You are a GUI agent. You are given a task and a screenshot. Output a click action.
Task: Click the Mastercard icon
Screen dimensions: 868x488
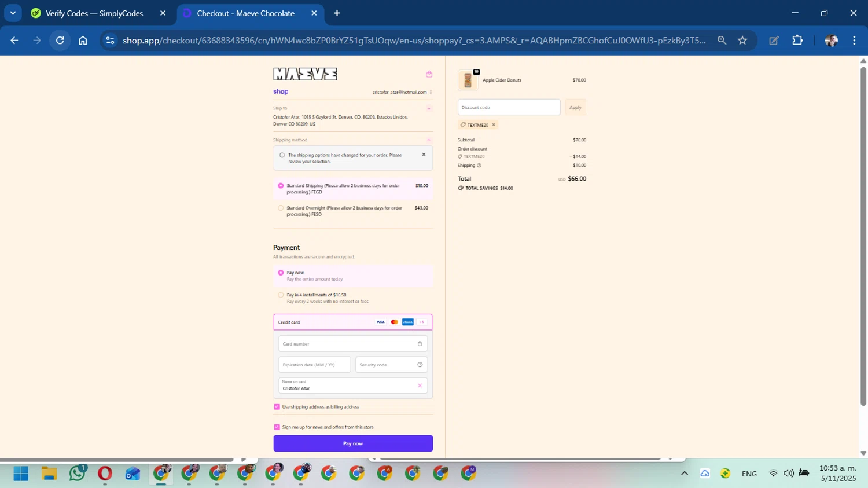[394, 322]
